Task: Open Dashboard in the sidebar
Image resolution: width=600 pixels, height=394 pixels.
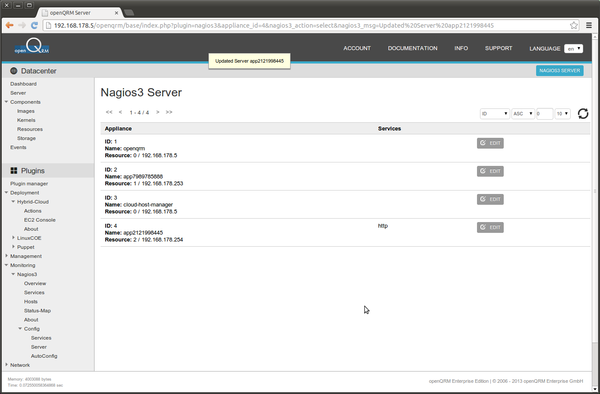Action: (x=23, y=84)
